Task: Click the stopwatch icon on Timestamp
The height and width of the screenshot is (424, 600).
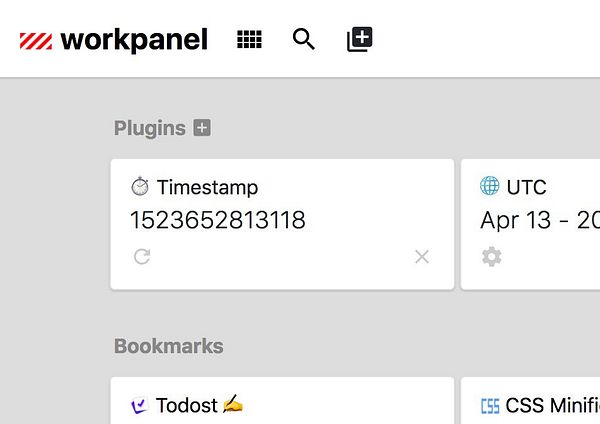Action: 140,187
